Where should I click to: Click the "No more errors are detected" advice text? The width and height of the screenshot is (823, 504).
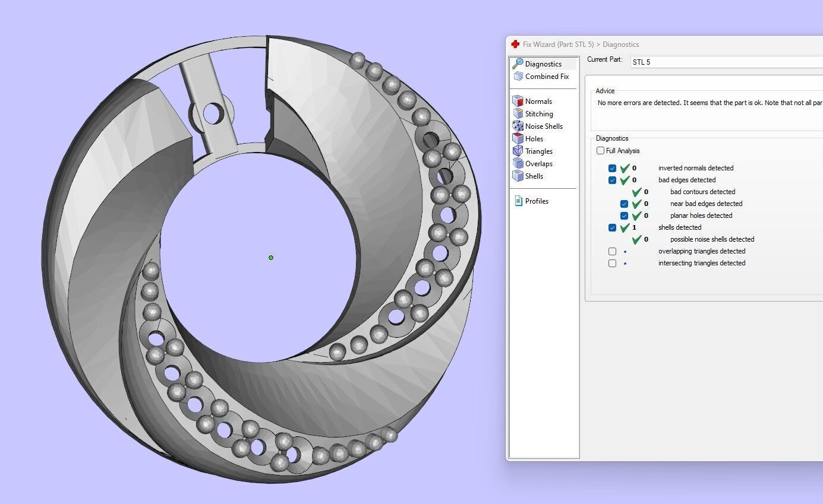point(710,103)
